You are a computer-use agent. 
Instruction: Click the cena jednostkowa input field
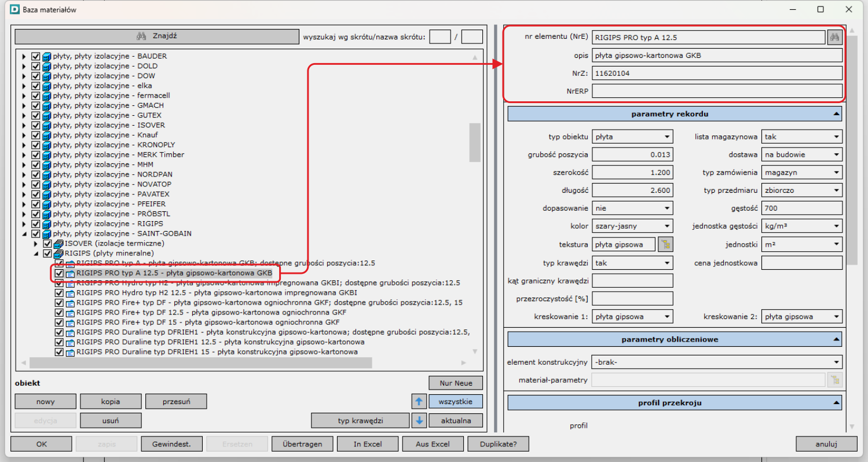click(x=802, y=262)
